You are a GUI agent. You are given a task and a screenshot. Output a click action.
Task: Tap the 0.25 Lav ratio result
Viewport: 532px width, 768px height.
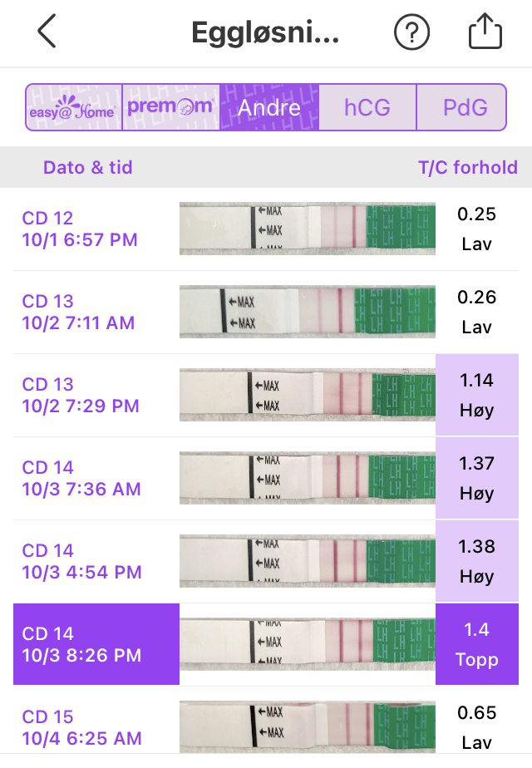tap(476, 229)
